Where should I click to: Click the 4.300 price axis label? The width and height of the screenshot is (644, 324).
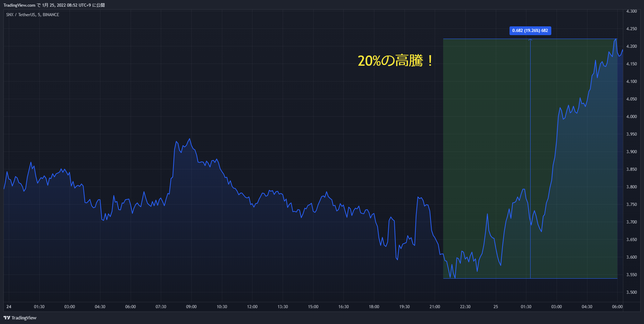click(x=631, y=11)
